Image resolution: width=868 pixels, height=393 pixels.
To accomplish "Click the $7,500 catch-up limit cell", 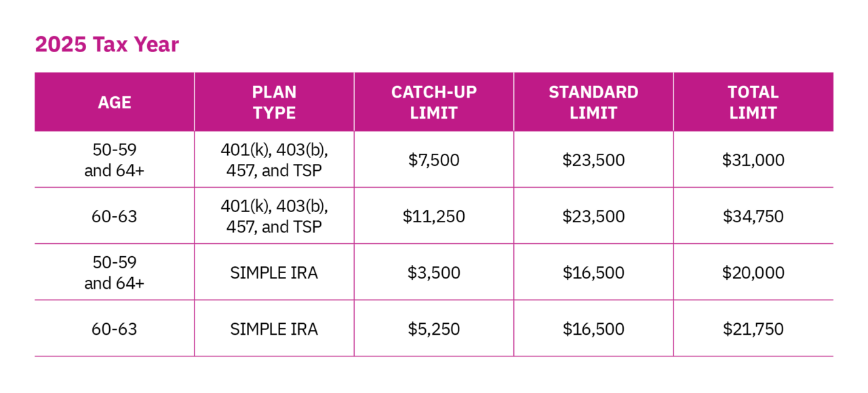I will pyautogui.click(x=434, y=160).
